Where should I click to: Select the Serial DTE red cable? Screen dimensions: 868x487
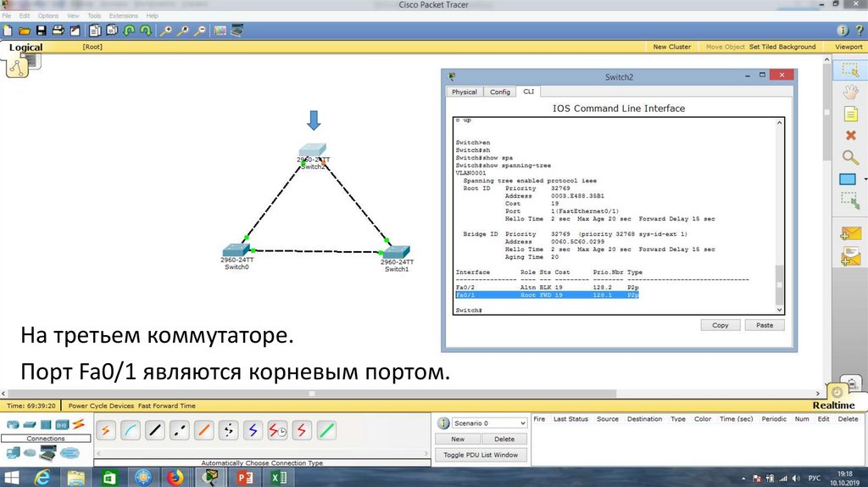(x=302, y=430)
